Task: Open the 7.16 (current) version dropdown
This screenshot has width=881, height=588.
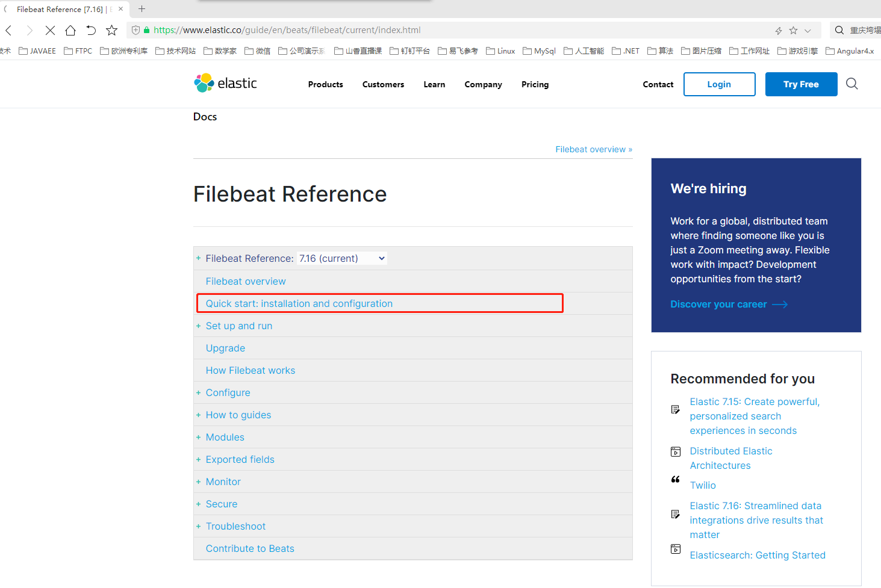Action: 341,258
